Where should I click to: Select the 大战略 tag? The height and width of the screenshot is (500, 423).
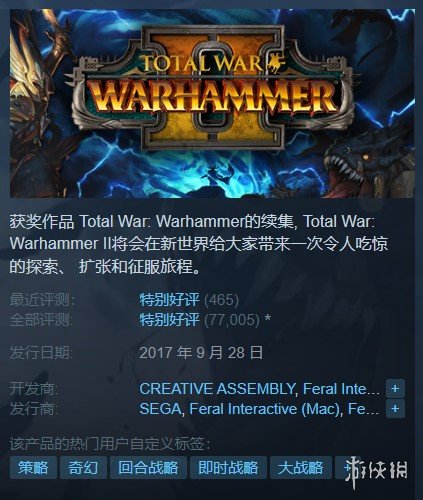pos(301,468)
